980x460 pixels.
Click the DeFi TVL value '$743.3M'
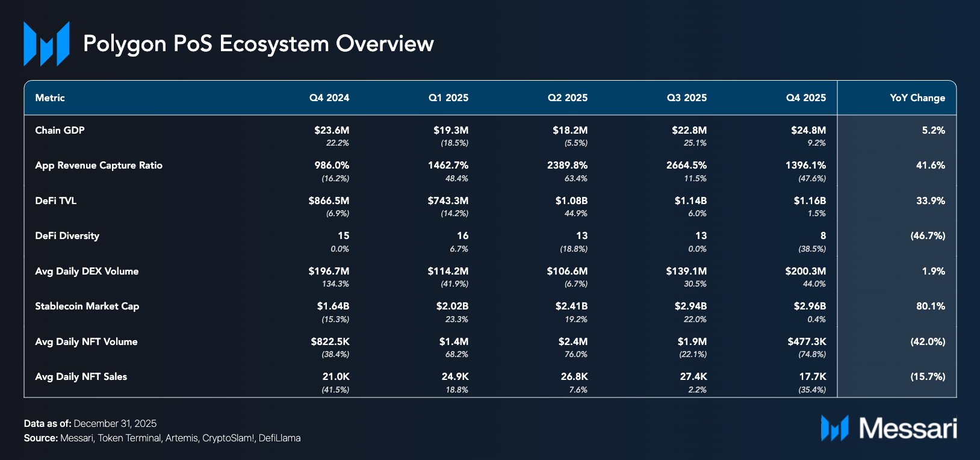click(x=448, y=200)
